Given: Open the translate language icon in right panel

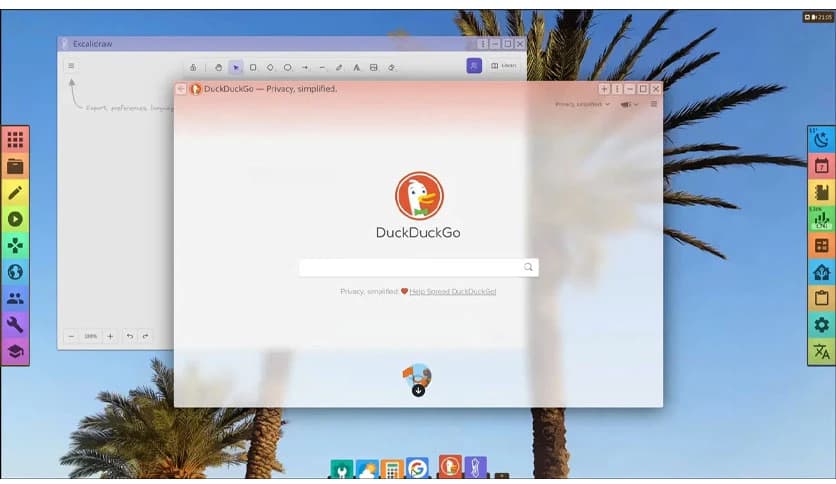Looking at the screenshot, I should (x=822, y=352).
